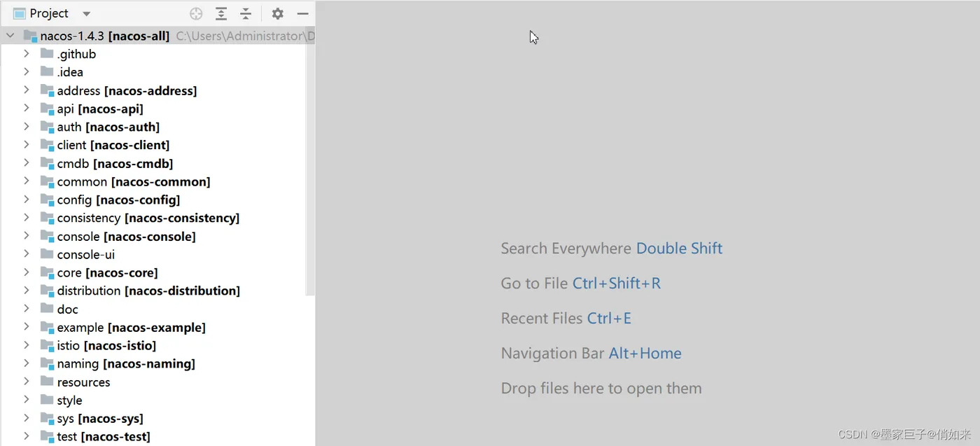
Task: Open the Project view dropdown
Action: pyautogui.click(x=86, y=13)
